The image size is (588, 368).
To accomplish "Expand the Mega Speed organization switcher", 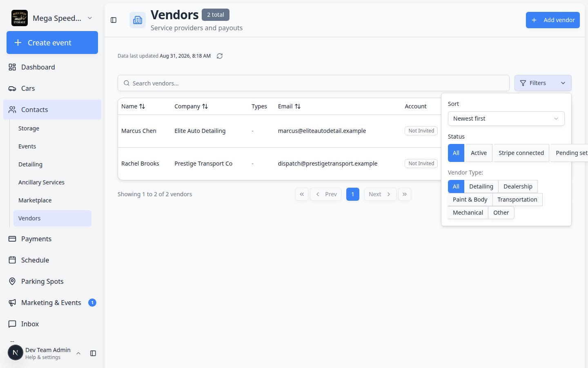I will [x=90, y=18].
